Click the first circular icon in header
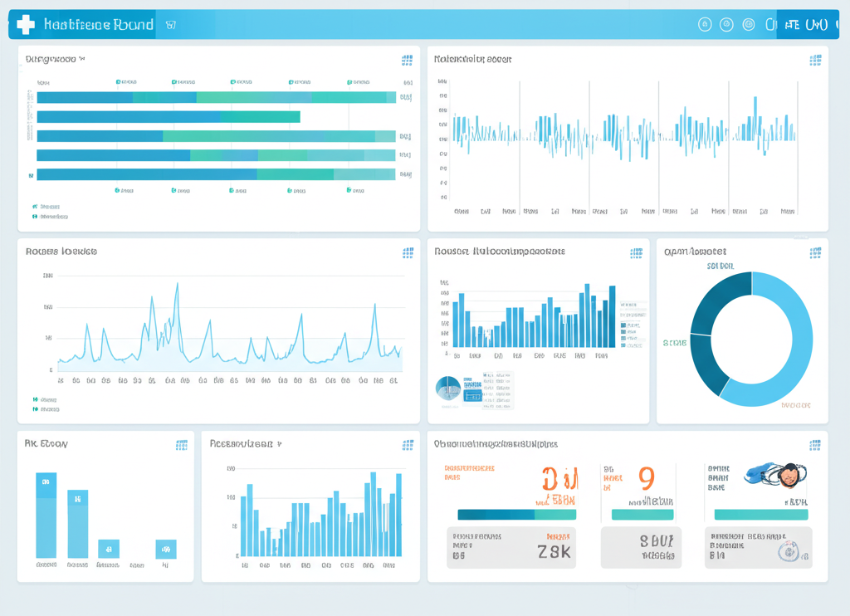 (x=705, y=25)
